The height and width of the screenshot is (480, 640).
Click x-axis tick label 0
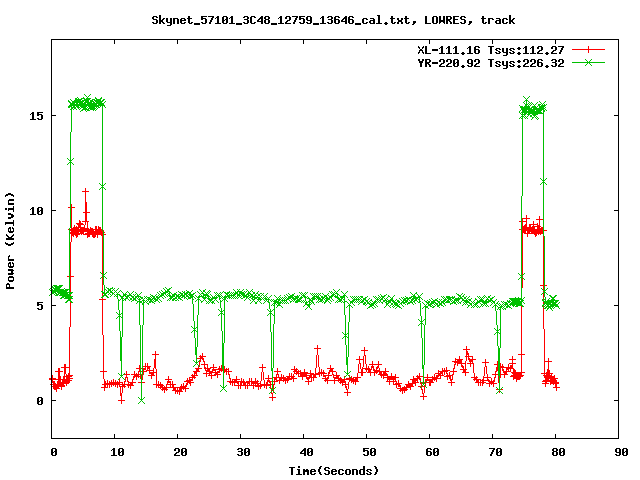tap(54, 452)
